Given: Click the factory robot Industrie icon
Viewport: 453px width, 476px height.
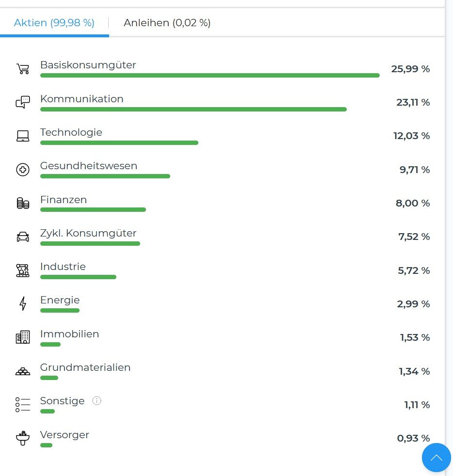Looking at the screenshot, I should click(23, 270).
